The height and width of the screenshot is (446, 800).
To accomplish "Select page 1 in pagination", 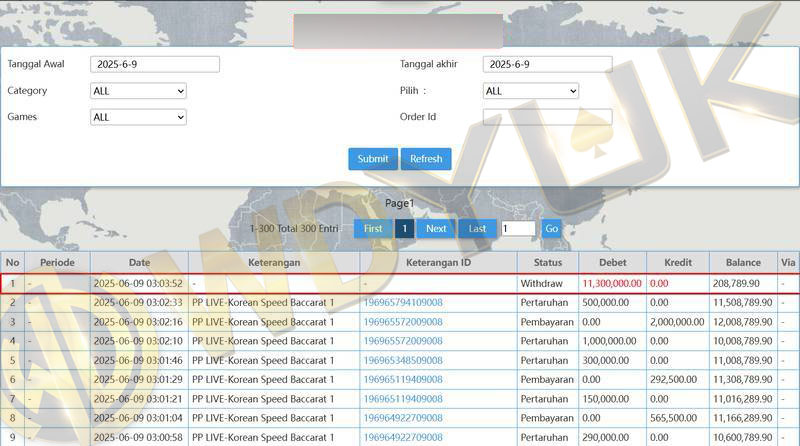I will point(405,229).
